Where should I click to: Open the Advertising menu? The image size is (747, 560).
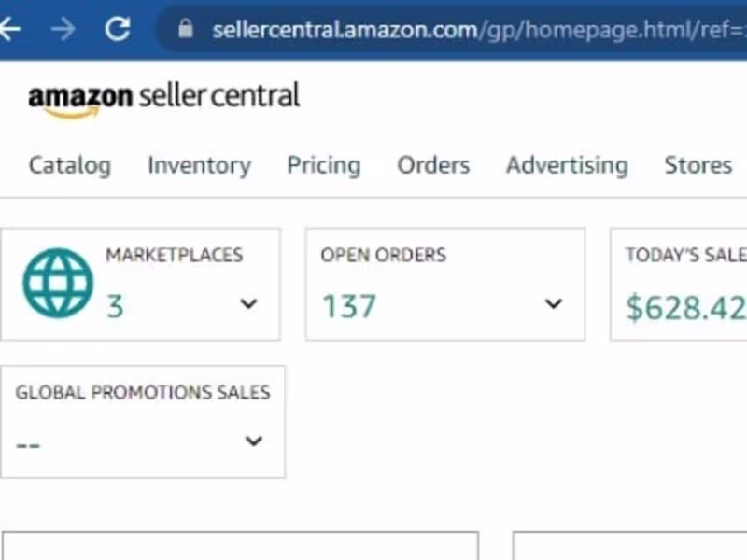(x=567, y=165)
